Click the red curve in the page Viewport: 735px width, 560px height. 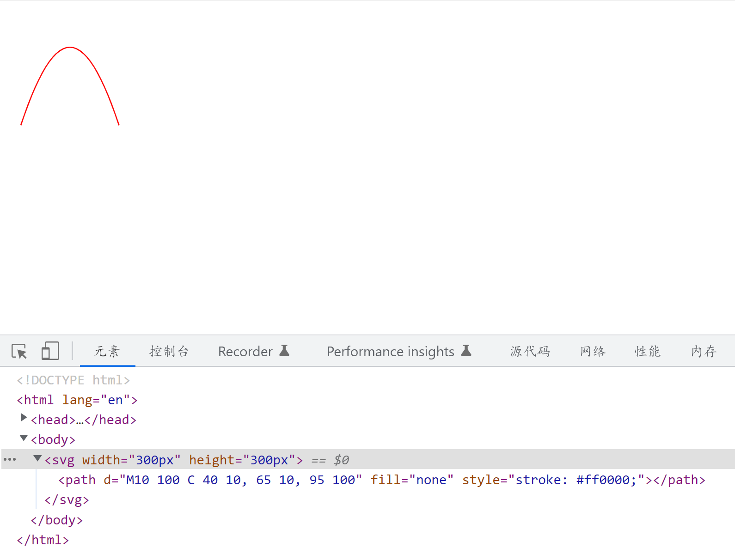(70, 47)
